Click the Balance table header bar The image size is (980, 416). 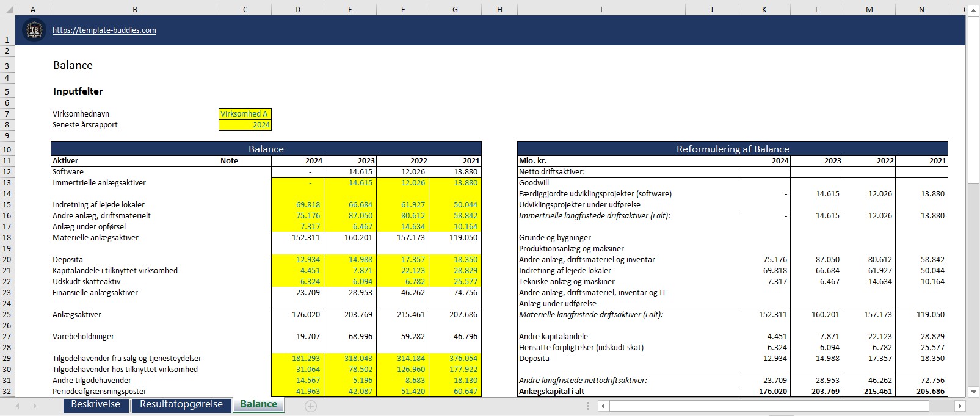click(266, 149)
